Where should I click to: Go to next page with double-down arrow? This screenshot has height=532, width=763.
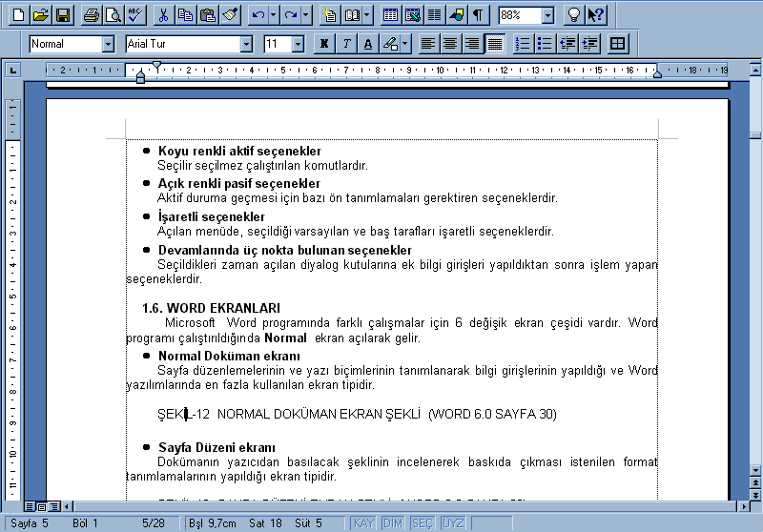[x=755, y=495]
